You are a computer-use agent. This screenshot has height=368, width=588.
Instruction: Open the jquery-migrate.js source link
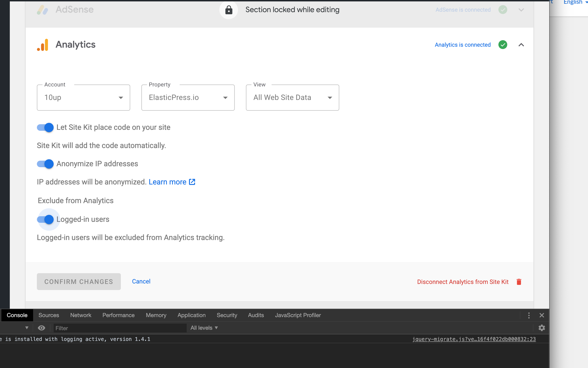(x=474, y=339)
